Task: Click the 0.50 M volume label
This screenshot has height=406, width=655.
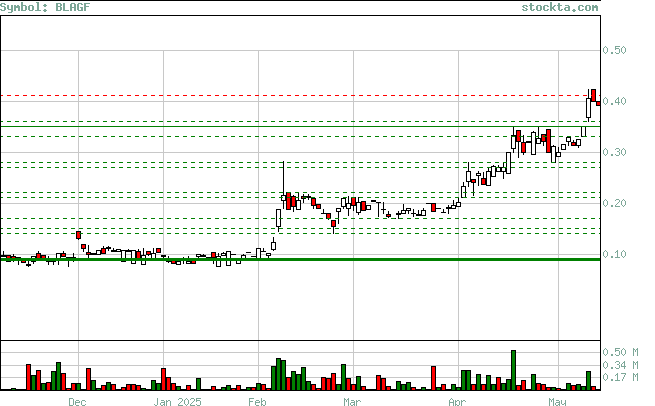Action: (620, 352)
